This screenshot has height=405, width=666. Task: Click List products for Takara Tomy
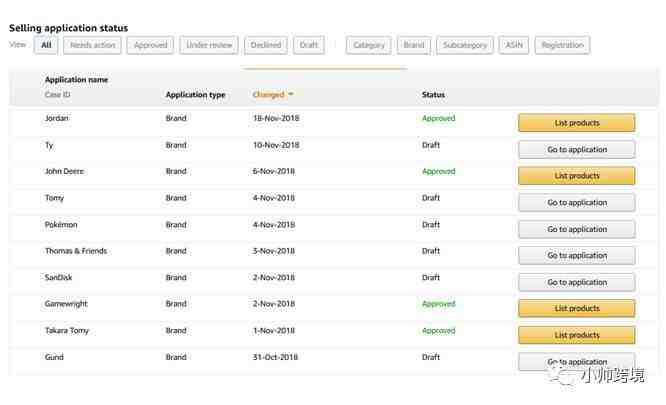(x=577, y=335)
